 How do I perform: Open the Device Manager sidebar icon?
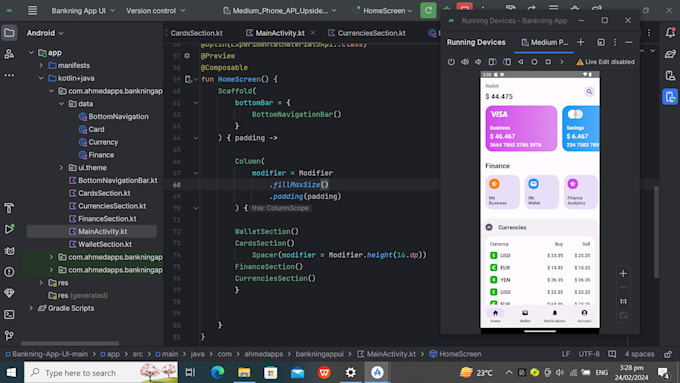(x=670, y=75)
